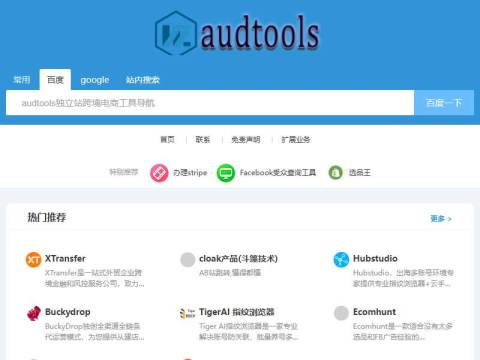Screen dimensions: 480x360
Task: Click the gray Ecomhunt placeholder icon
Action: pyautogui.click(x=341, y=313)
